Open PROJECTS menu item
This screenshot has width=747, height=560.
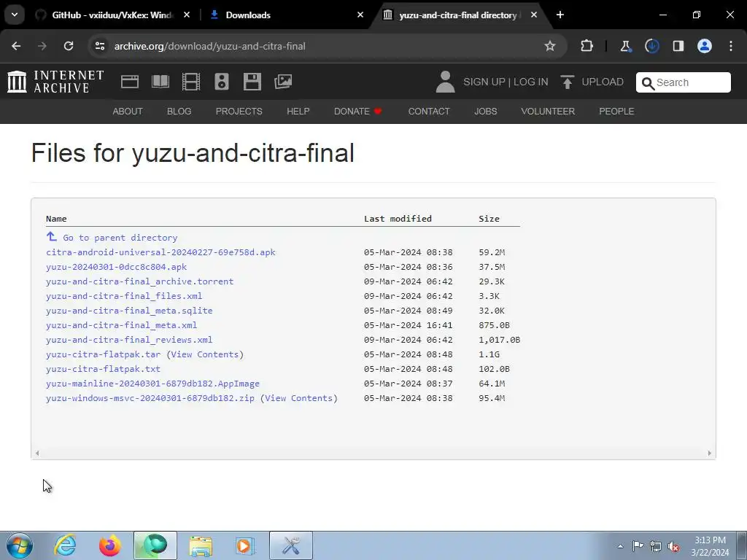(239, 112)
